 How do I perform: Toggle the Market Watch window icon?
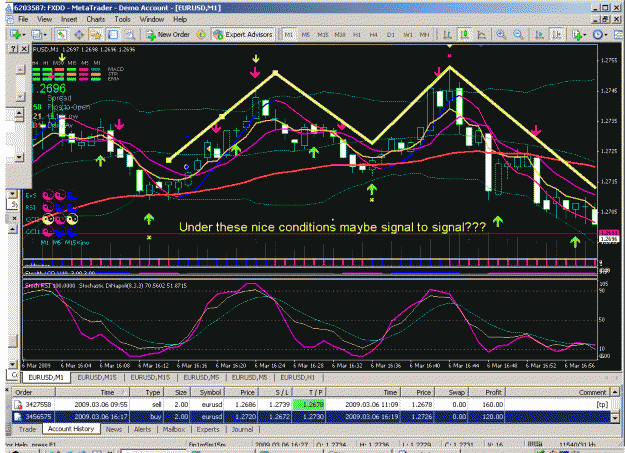click(61, 35)
